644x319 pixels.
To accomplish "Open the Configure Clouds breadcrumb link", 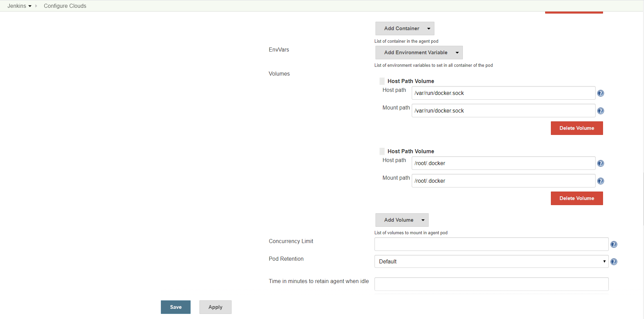I will pos(65,6).
